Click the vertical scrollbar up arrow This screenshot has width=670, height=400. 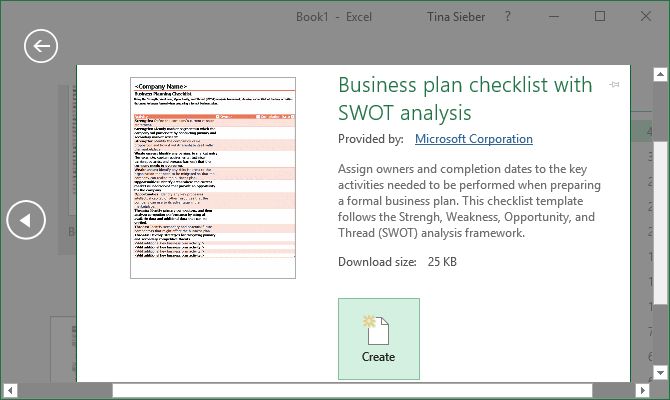click(660, 74)
